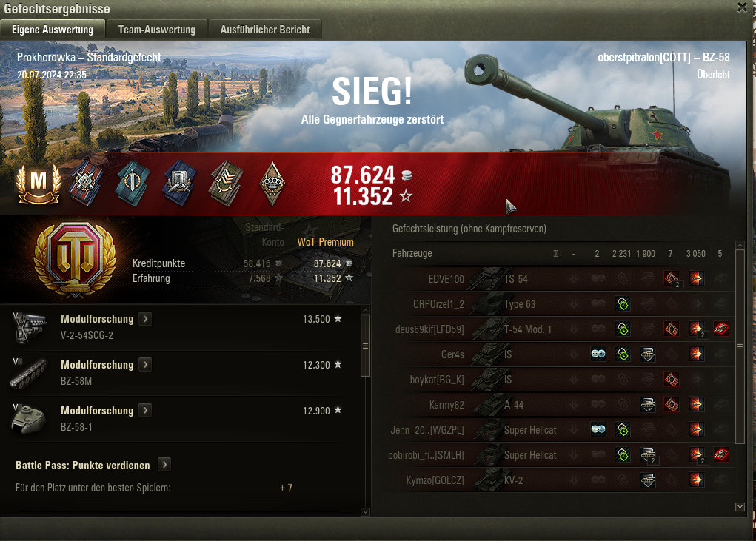Click the V-2-54SCG-2 engine module icon
This screenshot has height=541, width=756.
point(30,327)
